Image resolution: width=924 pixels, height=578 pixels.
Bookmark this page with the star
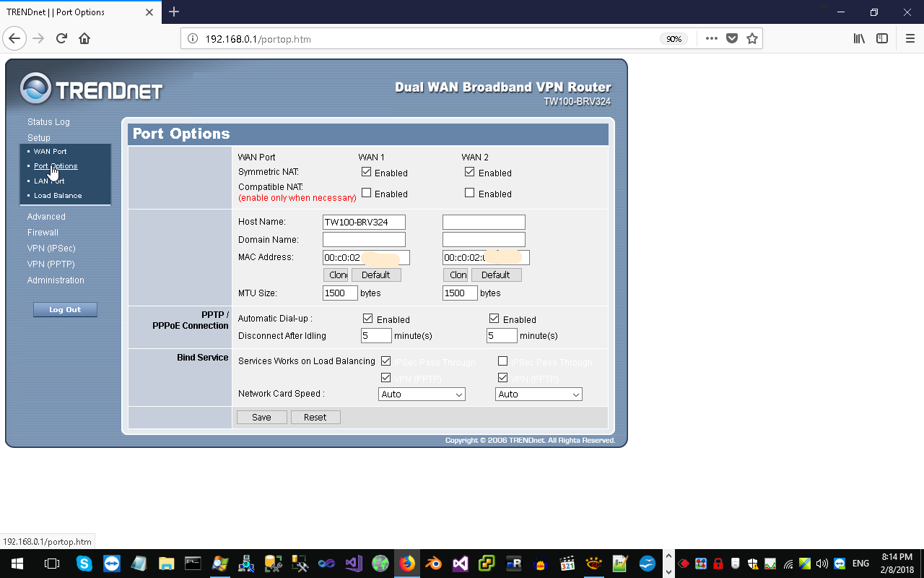(x=752, y=38)
